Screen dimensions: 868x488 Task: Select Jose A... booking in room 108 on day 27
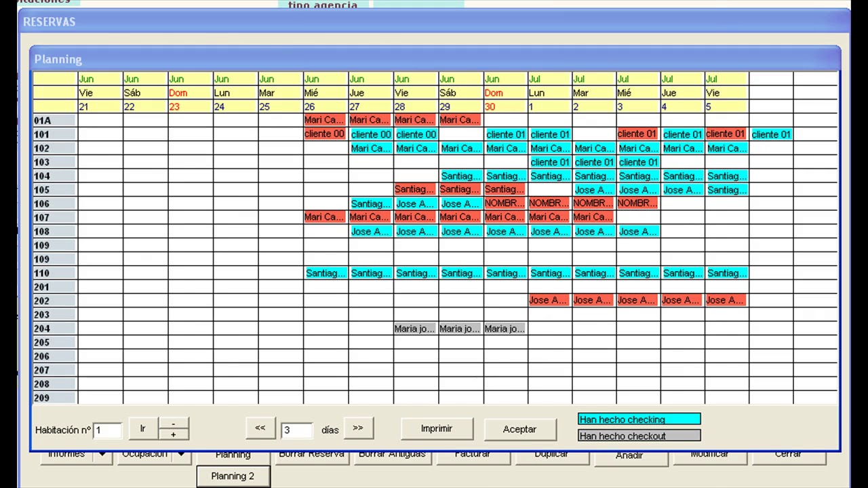click(x=371, y=232)
